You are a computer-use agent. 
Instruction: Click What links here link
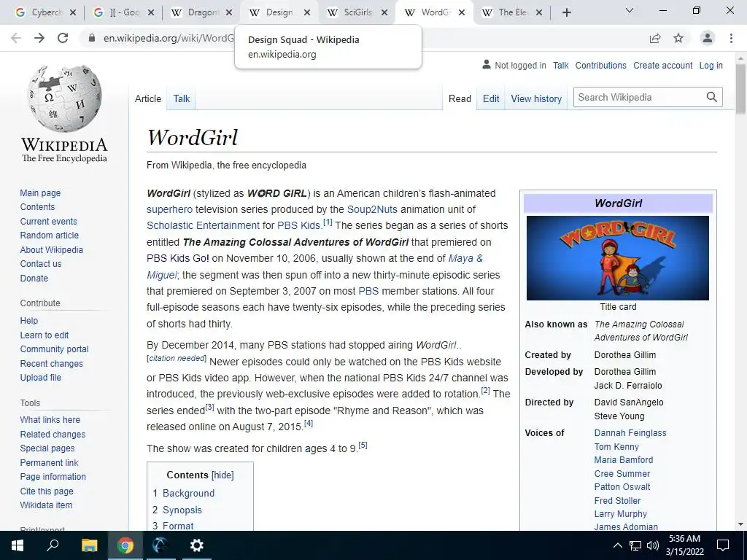[50, 419]
